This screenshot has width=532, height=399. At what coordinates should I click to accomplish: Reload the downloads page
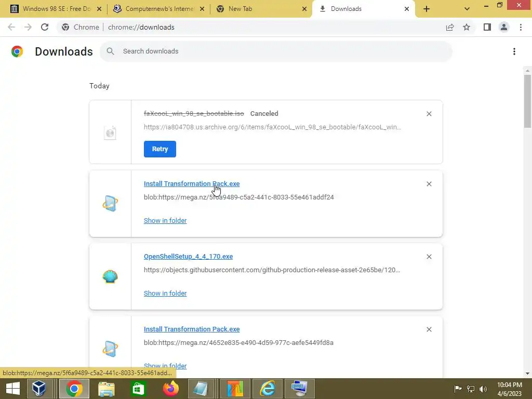pos(45,27)
